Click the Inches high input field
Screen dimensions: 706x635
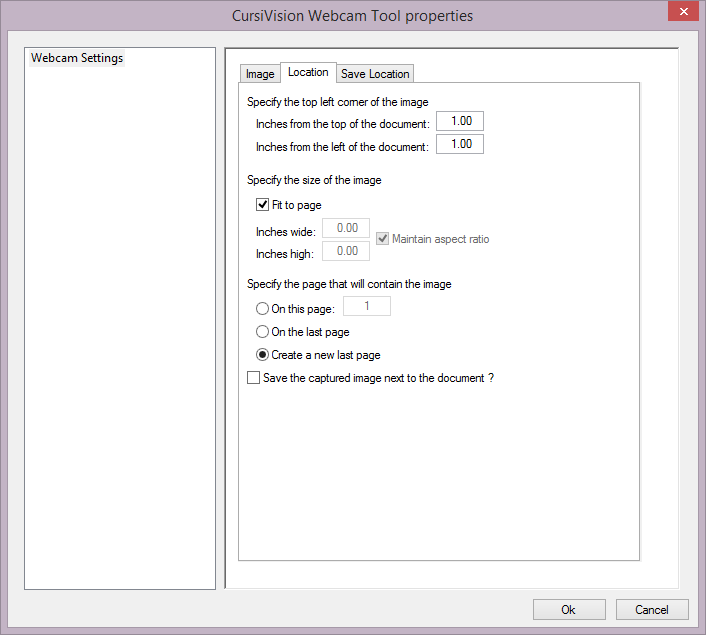[346, 251]
